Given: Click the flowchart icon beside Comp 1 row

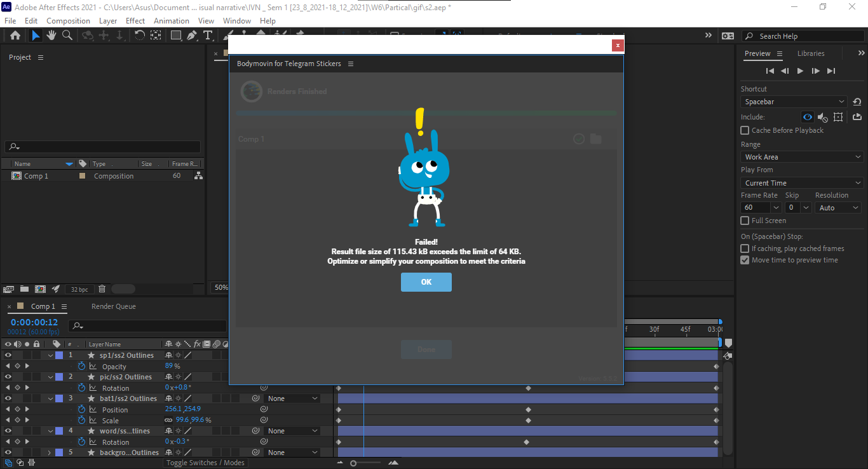Looking at the screenshot, I should (x=198, y=176).
